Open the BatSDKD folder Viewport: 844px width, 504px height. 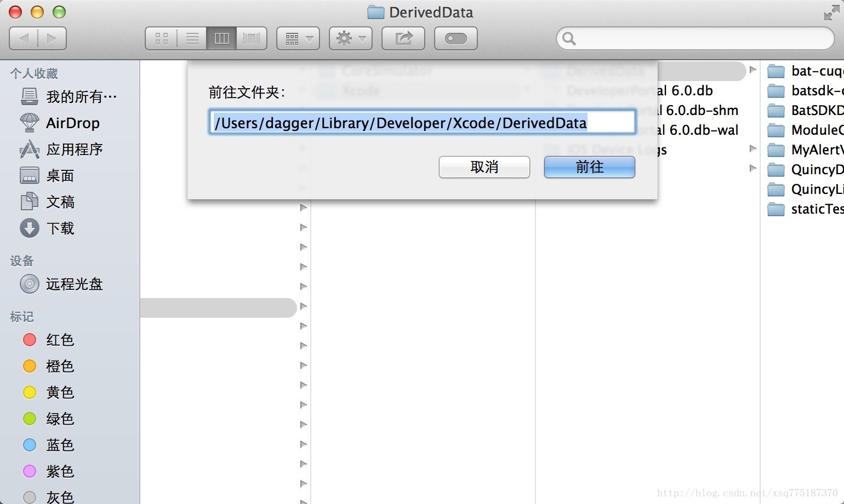point(805,111)
